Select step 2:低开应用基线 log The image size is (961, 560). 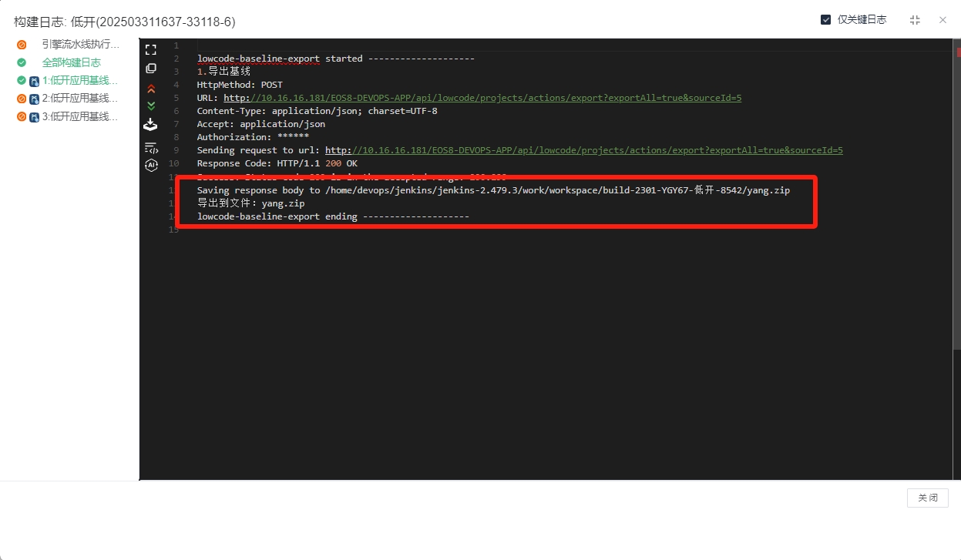coord(79,99)
